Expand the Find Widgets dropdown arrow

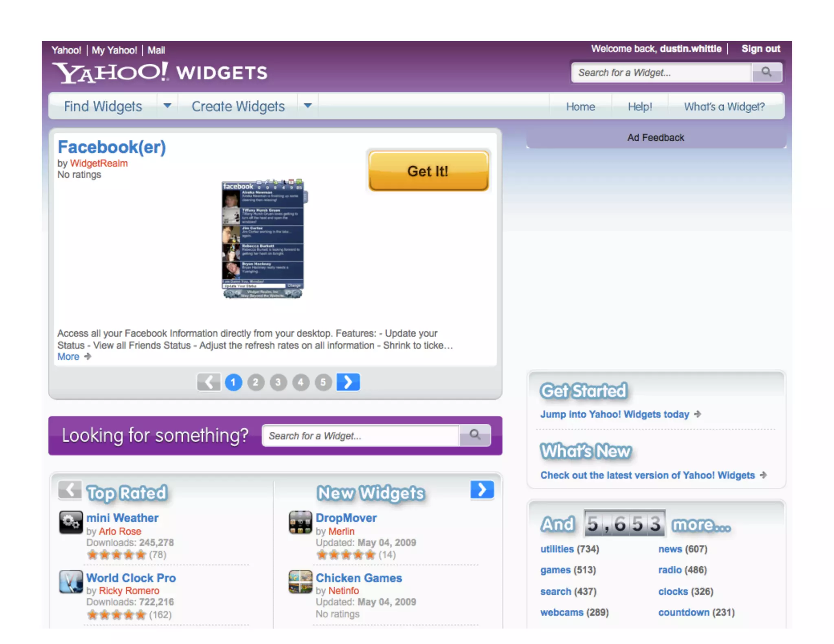[x=167, y=106]
